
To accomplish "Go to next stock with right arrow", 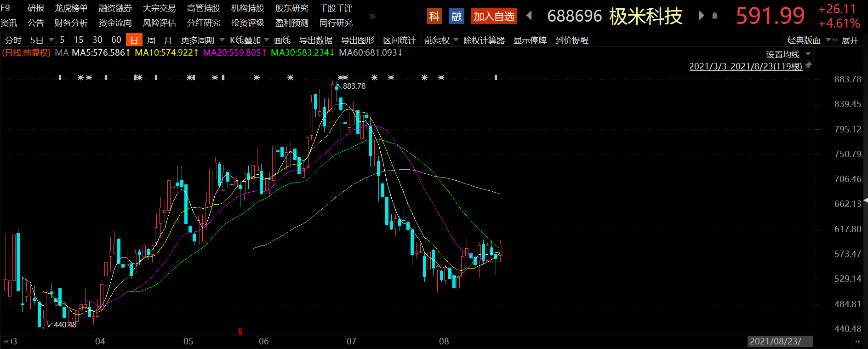I will 701,16.
